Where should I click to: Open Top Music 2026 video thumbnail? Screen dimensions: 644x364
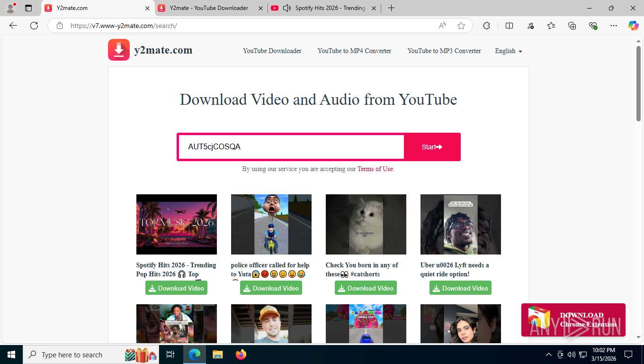point(177,224)
